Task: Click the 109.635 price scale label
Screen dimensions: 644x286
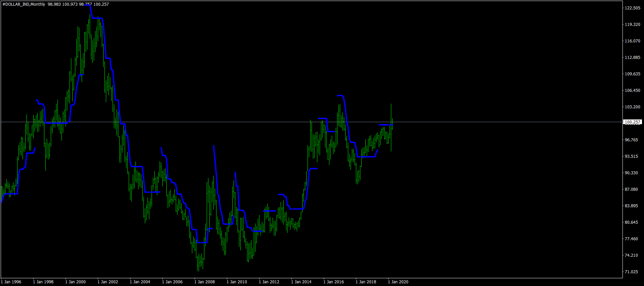Action: (x=632, y=74)
